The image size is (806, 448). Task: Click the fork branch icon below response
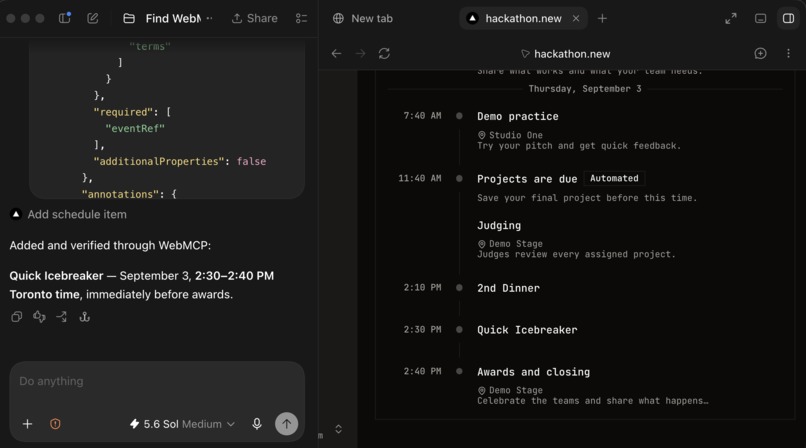[62, 316]
